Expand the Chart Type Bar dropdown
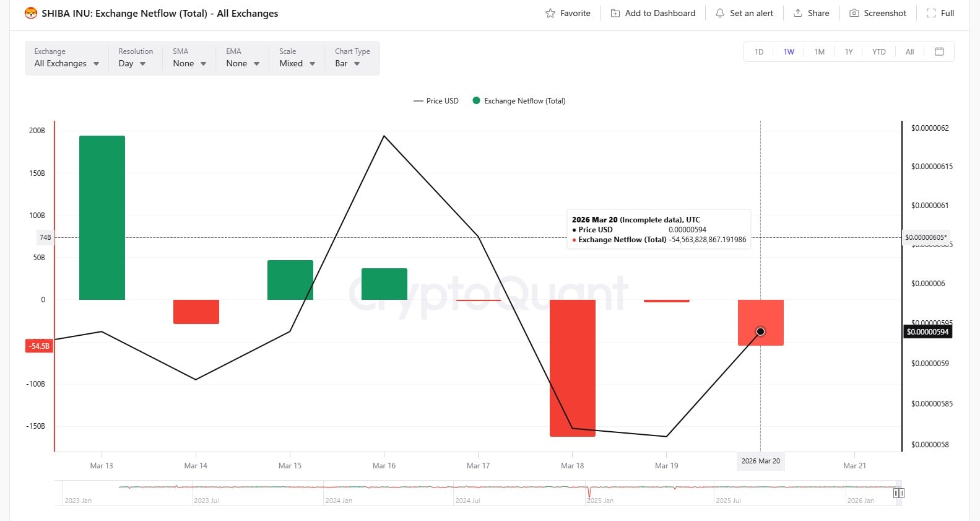This screenshot has width=980, height=521. click(347, 63)
